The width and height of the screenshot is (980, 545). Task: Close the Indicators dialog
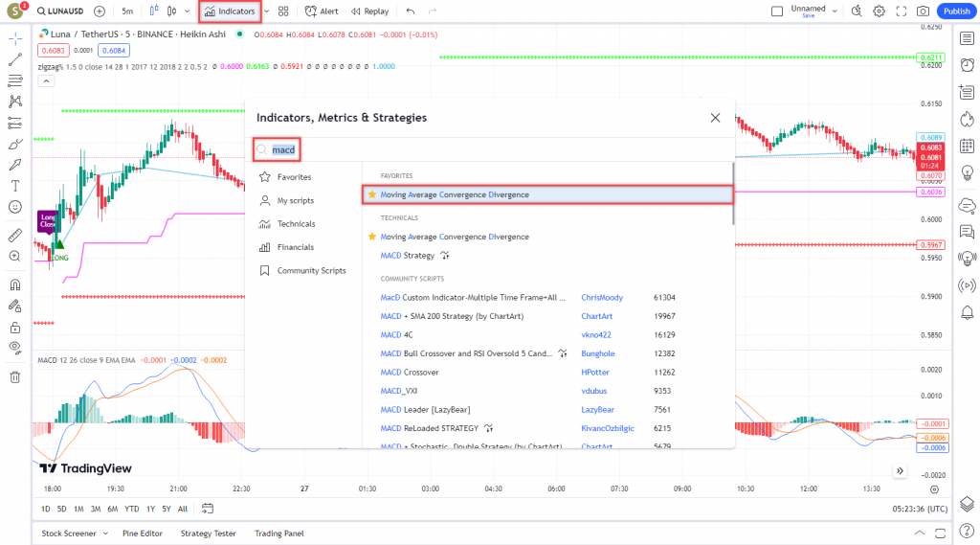point(715,118)
